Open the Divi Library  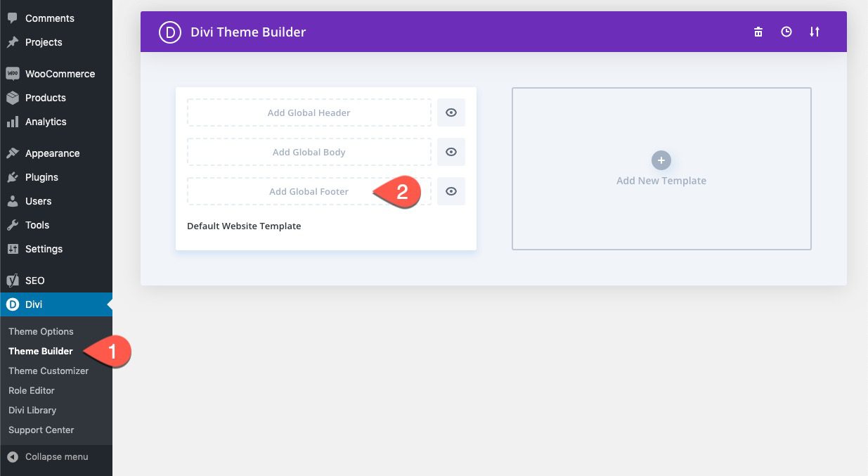32,410
